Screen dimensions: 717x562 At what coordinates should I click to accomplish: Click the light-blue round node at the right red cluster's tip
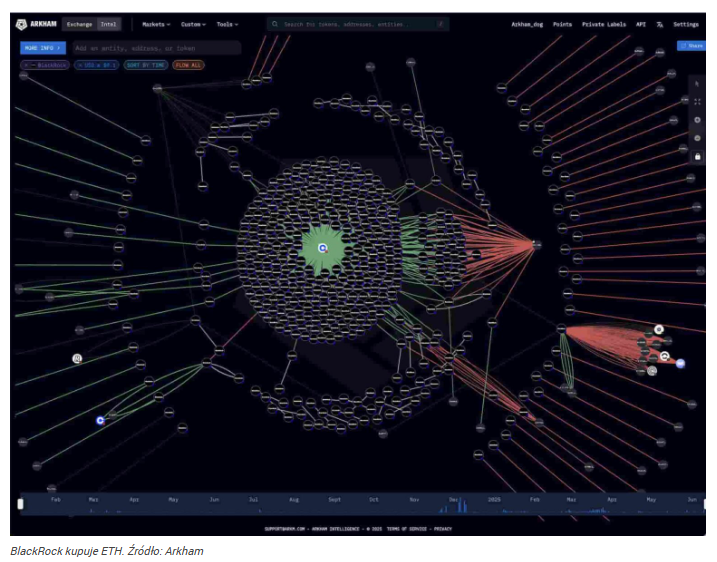click(680, 364)
